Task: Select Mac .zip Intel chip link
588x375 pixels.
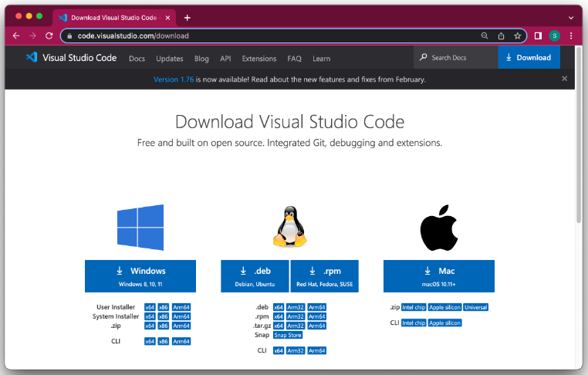Action: 414,307
